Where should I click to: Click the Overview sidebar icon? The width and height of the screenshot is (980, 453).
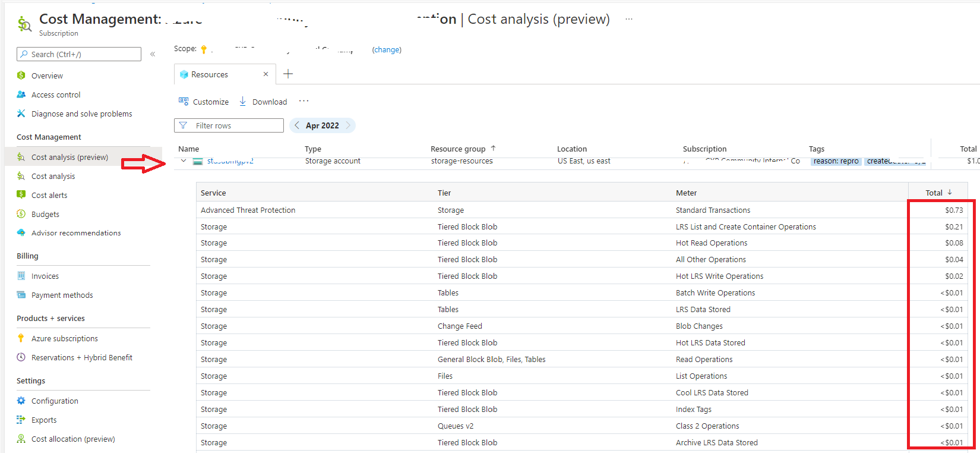point(21,75)
